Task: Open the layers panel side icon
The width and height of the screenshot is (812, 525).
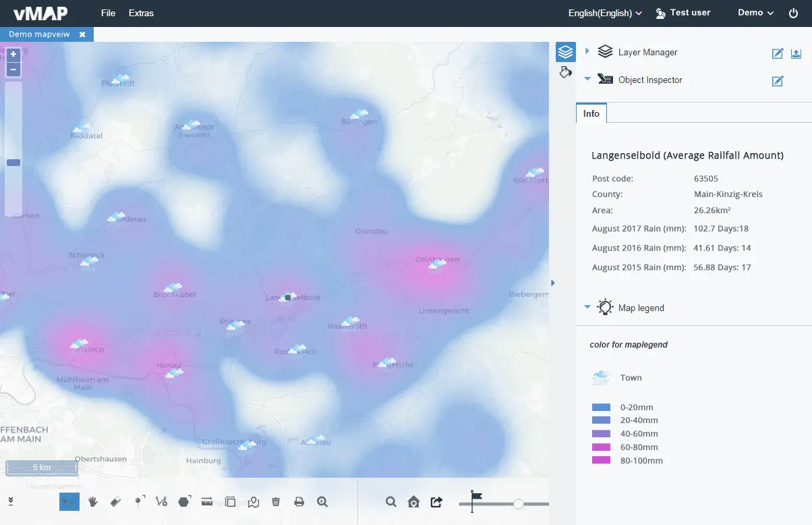Action: pyautogui.click(x=565, y=52)
